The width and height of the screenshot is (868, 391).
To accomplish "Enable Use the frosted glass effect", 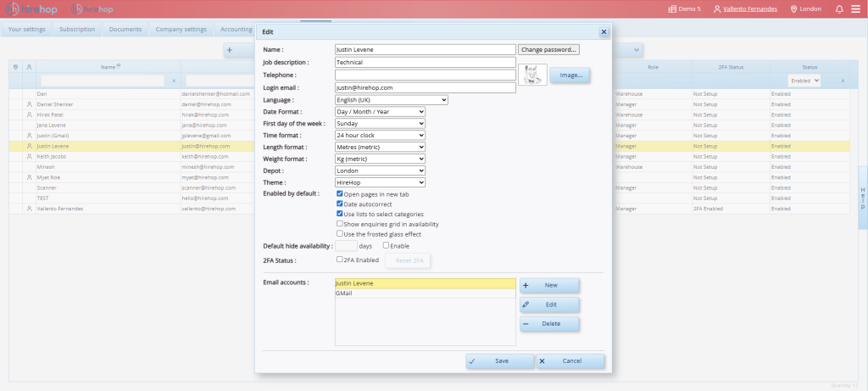I will pyautogui.click(x=340, y=234).
